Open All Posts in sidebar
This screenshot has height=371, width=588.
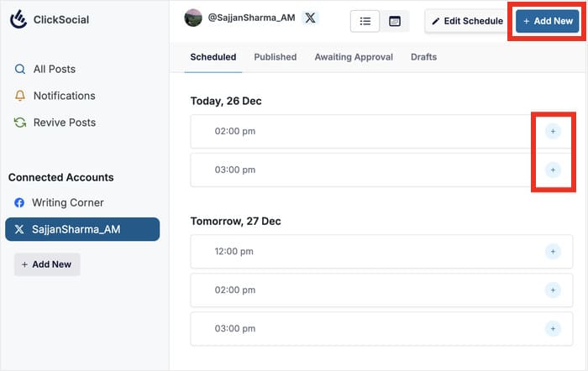[x=54, y=69]
